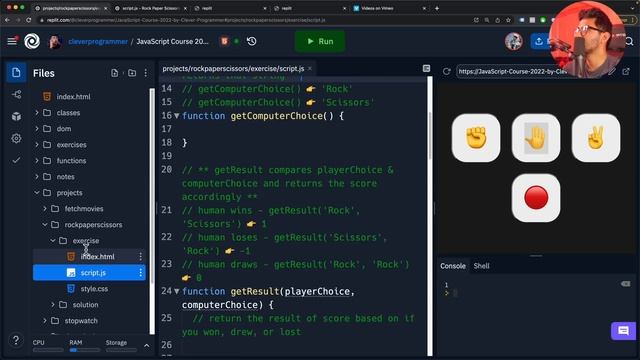This screenshot has height=360, width=640.
Task: Click the RAM usage bar
Action: 84,350
